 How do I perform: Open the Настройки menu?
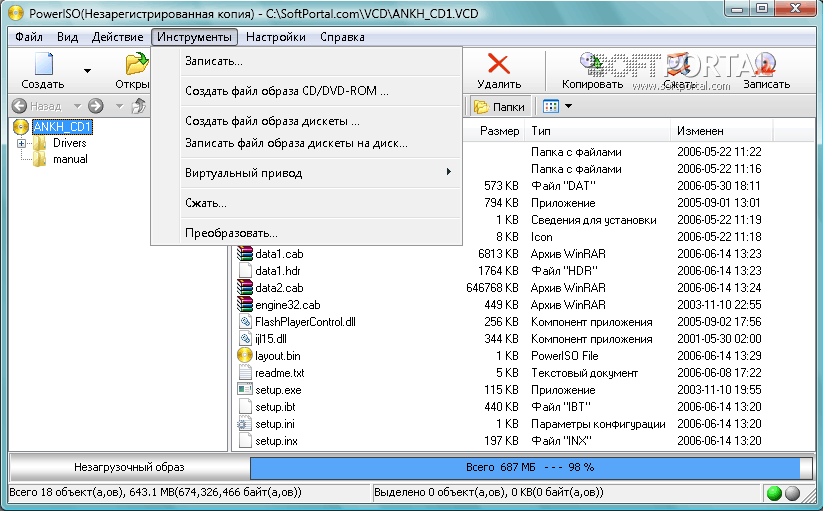point(275,37)
